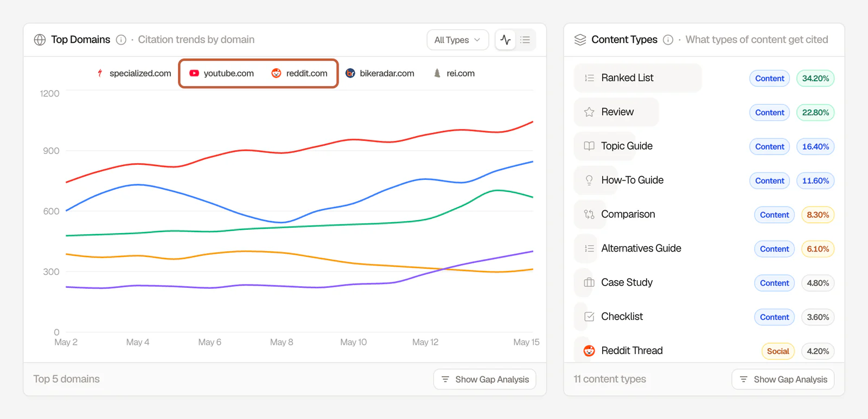Screen dimensions: 868x419
Task: Show Gap Analysis for Content Types
Action: (783, 379)
